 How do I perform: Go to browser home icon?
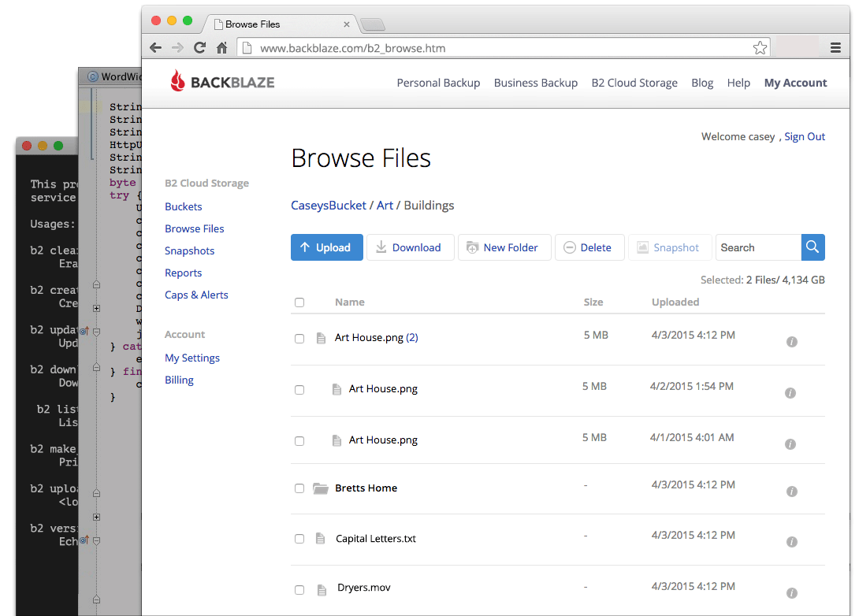tap(222, 48)
